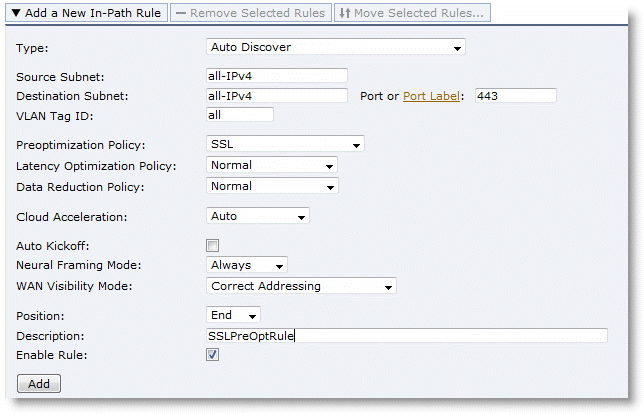The image size is (644, 414).
Task: Collapse the Add a New In-Path Rule panel
Action: tap(84, 14)
